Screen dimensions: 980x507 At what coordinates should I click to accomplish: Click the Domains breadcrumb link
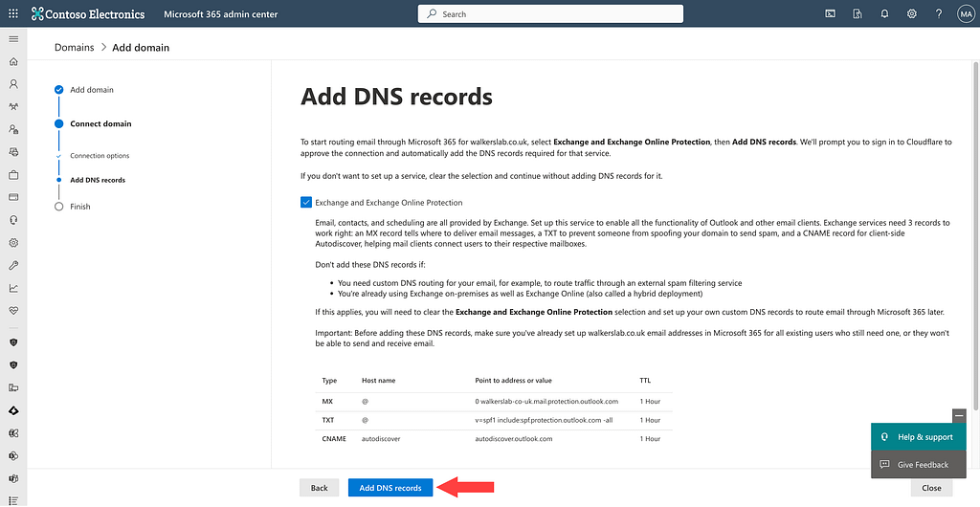click(74, 47)
